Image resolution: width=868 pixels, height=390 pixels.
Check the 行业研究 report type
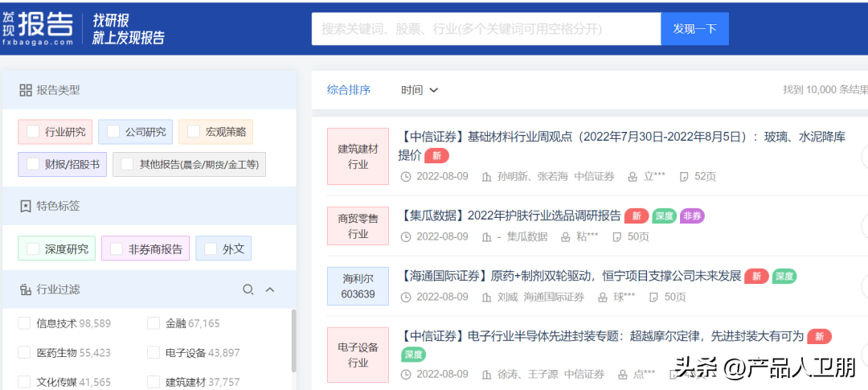click(x=33, y=132)
